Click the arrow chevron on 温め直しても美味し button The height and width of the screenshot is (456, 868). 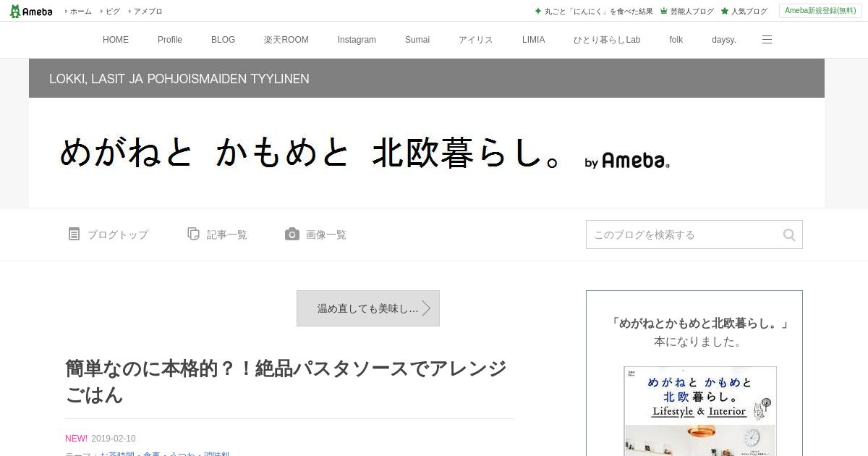pyautogui.click(x=427, y=308)
